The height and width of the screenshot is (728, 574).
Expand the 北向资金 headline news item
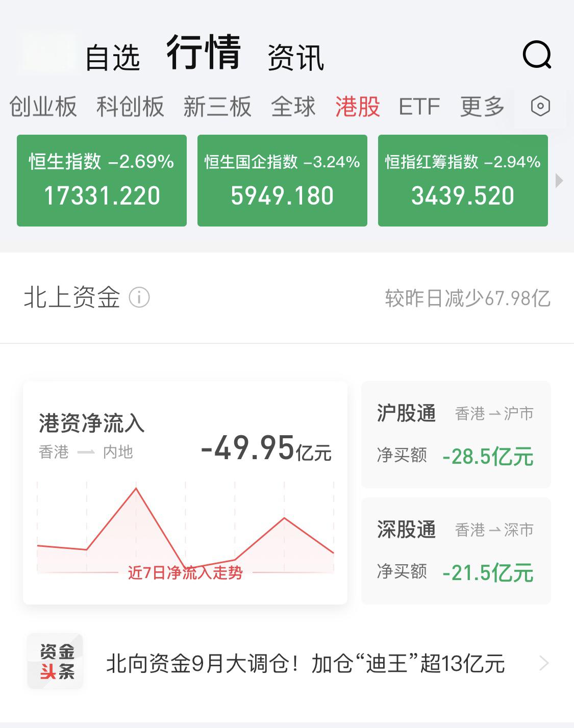pyautogui.click(x=305, y=663)
